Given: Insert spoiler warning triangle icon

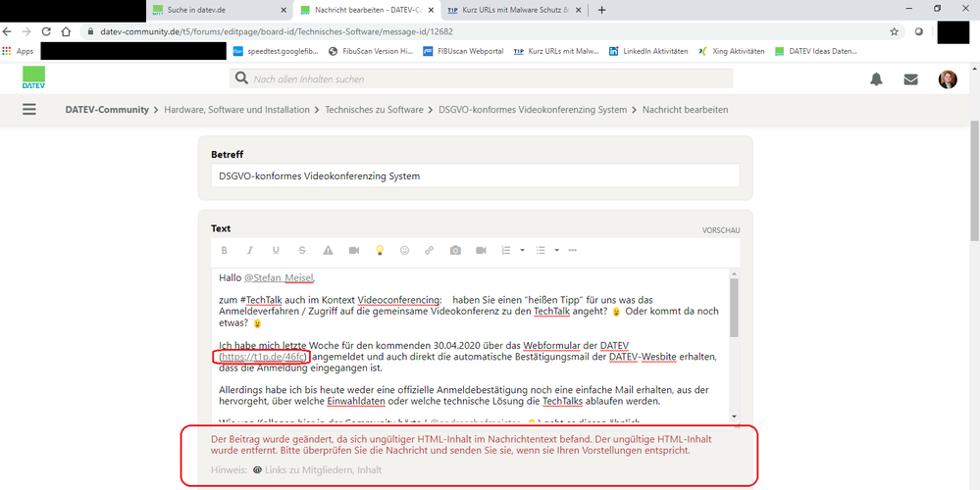Looking at the screenshot, I should (x=328, y=251).
